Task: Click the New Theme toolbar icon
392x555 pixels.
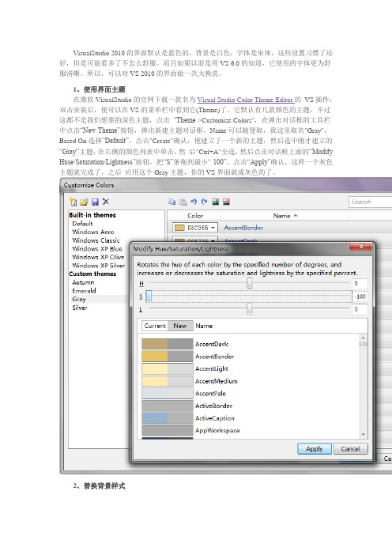Action: (x=73, y=202)
